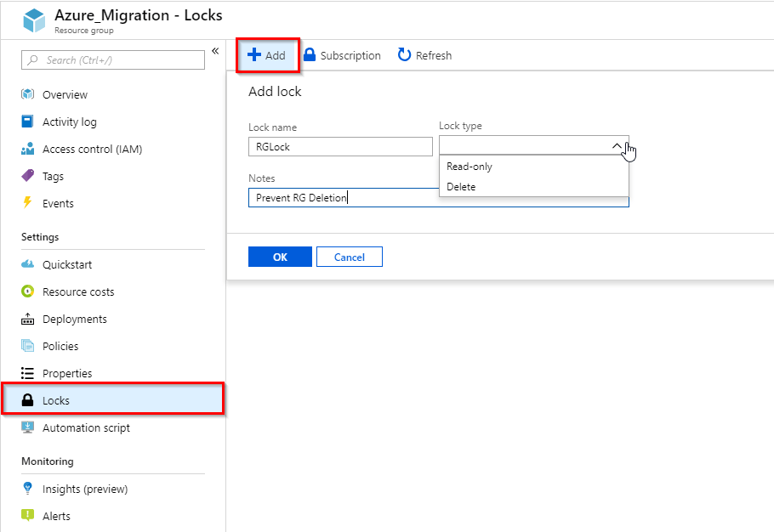The width and height of the screenshot is (774, 532).
Task: Open Policies in Settings menu
Action: point(60,346)
